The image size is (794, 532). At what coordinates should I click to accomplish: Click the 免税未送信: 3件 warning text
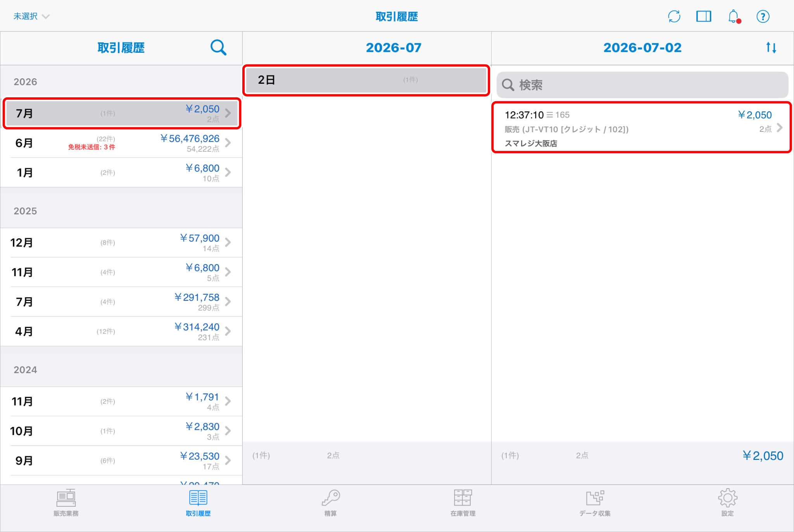click(x=91, y=147)
